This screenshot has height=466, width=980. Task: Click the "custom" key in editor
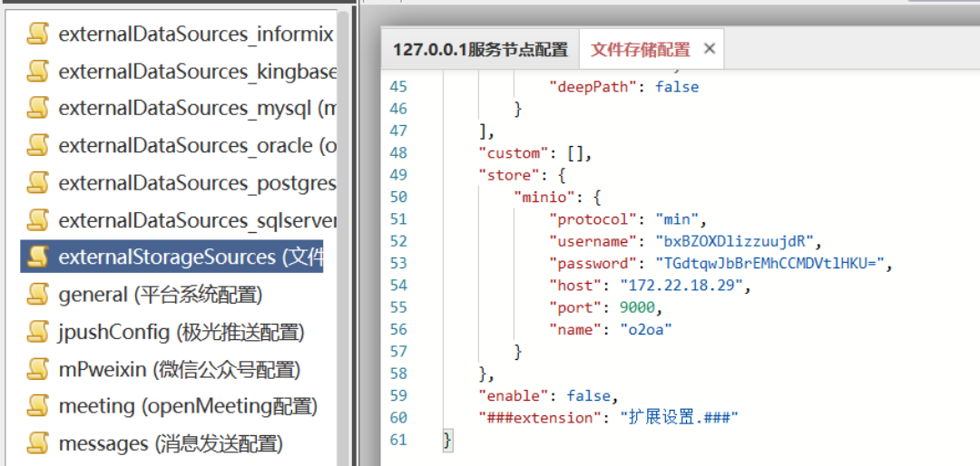pos(514,153)
